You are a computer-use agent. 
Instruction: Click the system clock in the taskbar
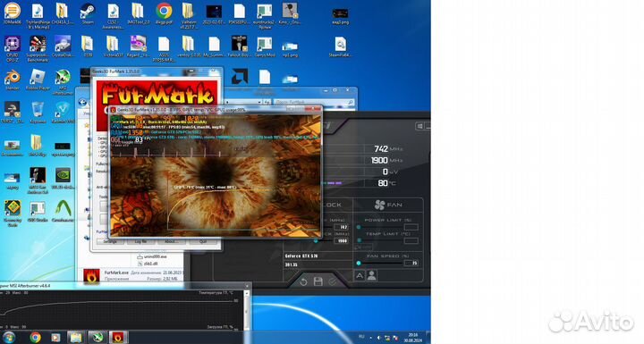(414, 338)
